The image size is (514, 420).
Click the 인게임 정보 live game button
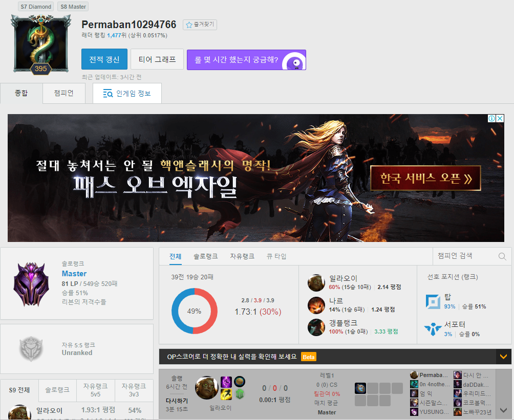point(127,94)
